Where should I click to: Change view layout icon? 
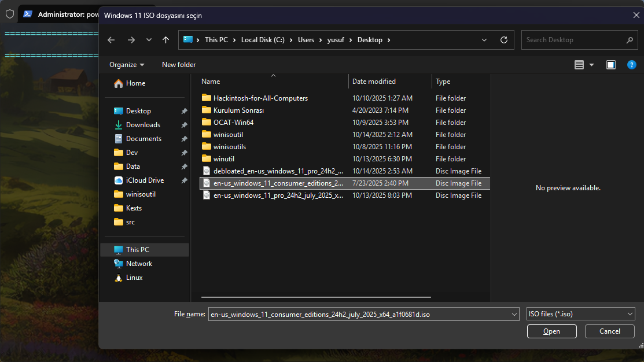pyautogui.click(x=579, y=65)
